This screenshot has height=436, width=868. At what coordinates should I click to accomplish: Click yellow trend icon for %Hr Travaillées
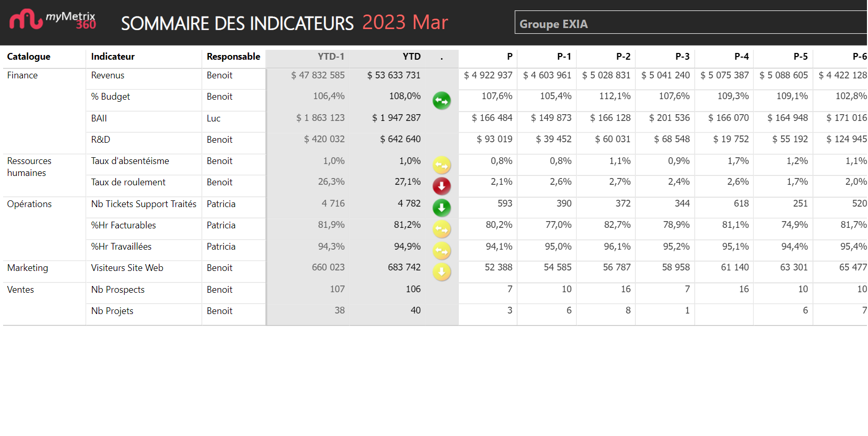(442, 251)
